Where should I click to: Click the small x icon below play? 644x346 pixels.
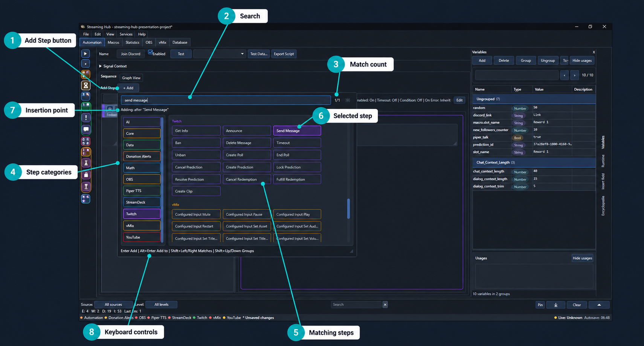tap(85, 64)
